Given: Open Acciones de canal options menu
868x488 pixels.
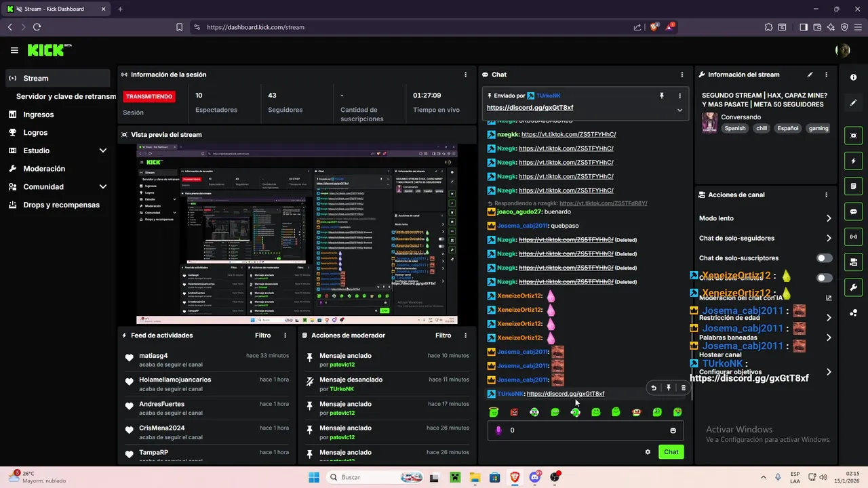Looking at the screenshot, I should 826,195.
